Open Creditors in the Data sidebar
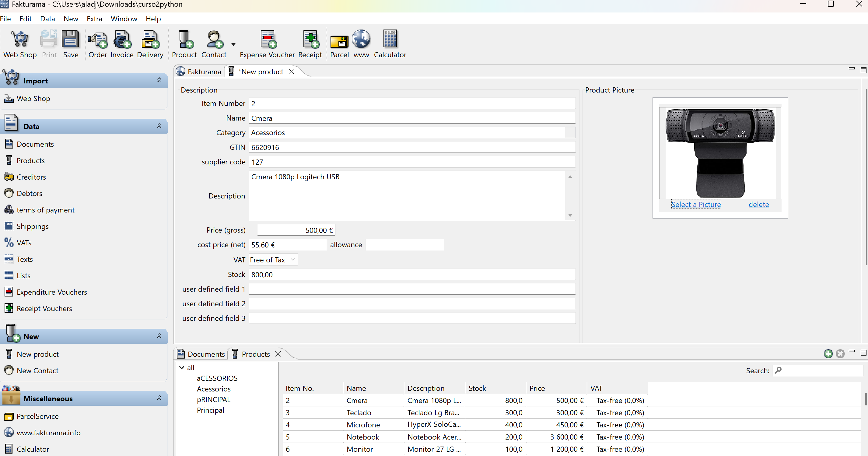 (x=31, y=177)
